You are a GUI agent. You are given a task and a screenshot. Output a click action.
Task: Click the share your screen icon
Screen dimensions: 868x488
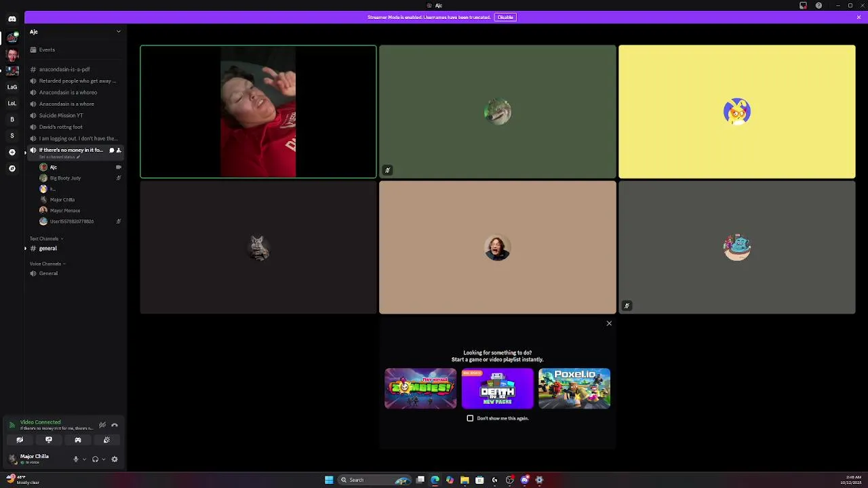click(49, 440)
